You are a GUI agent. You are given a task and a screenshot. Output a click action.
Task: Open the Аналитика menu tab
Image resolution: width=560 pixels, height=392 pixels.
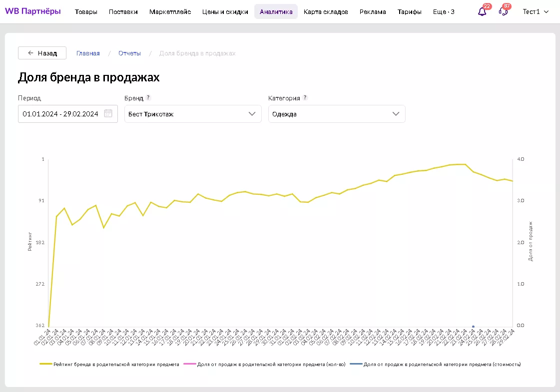pos(276,11)
